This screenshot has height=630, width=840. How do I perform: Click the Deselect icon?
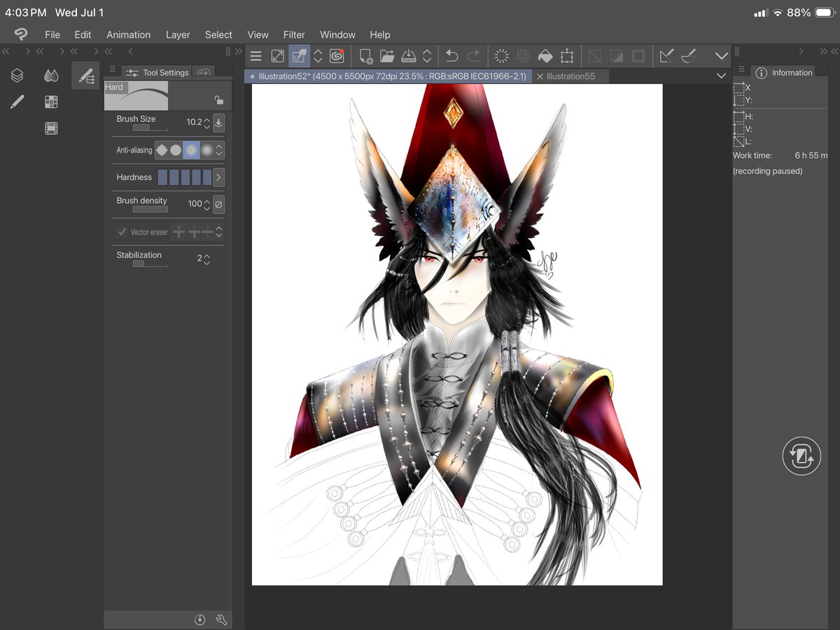point(594,56)
